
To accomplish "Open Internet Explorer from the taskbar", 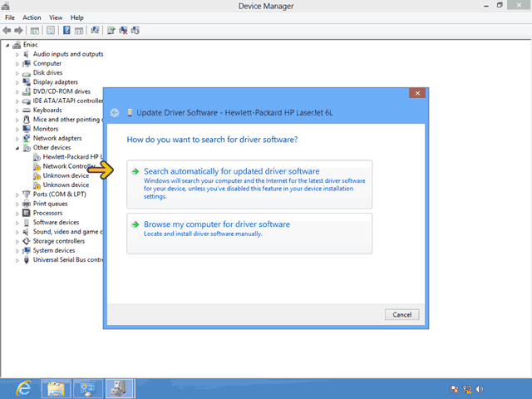I will (24, 388).
